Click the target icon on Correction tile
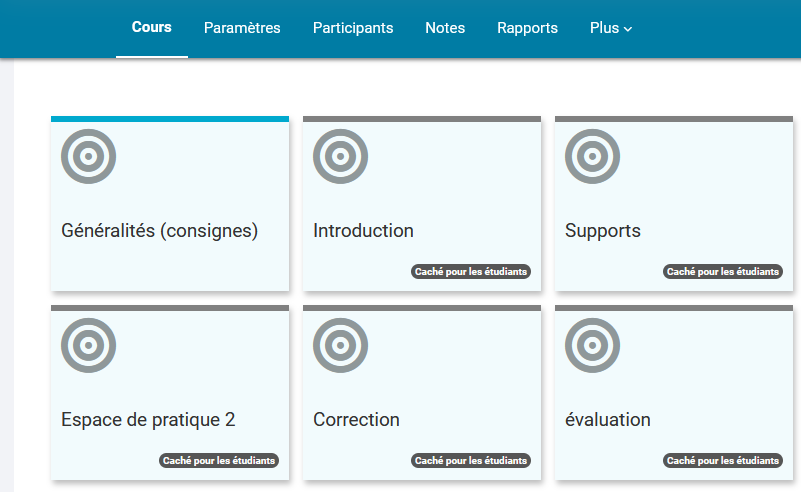Viewport: 801px width, 492px height. pos(340,345)
